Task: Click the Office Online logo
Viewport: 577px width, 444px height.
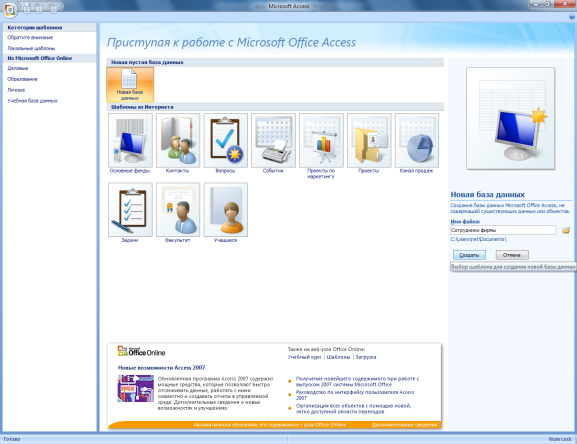Action: click(x=141, y=351)
